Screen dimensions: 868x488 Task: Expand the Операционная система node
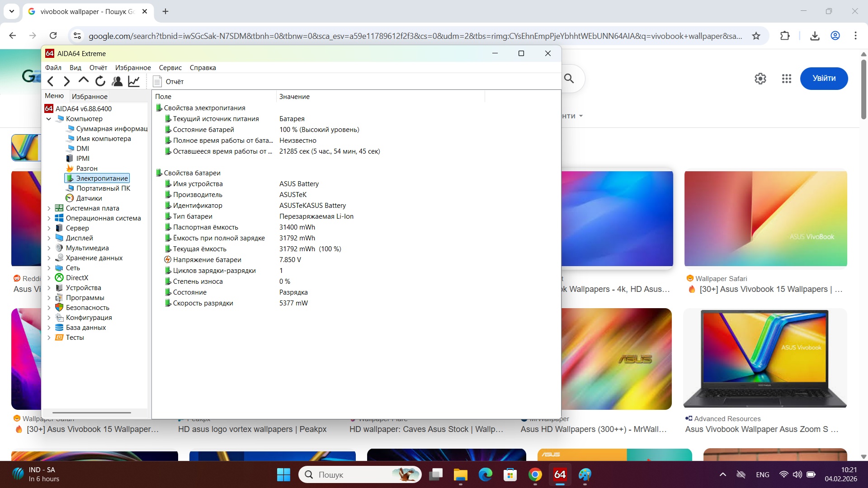49,218
